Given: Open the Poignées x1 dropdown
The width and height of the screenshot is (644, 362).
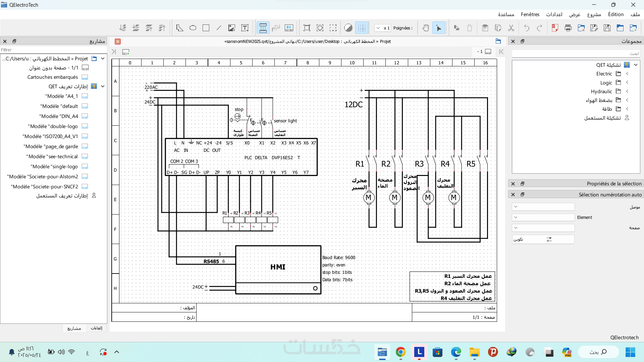Looking at the screenshot, I should pyautogui.click(x=383, y=28).
